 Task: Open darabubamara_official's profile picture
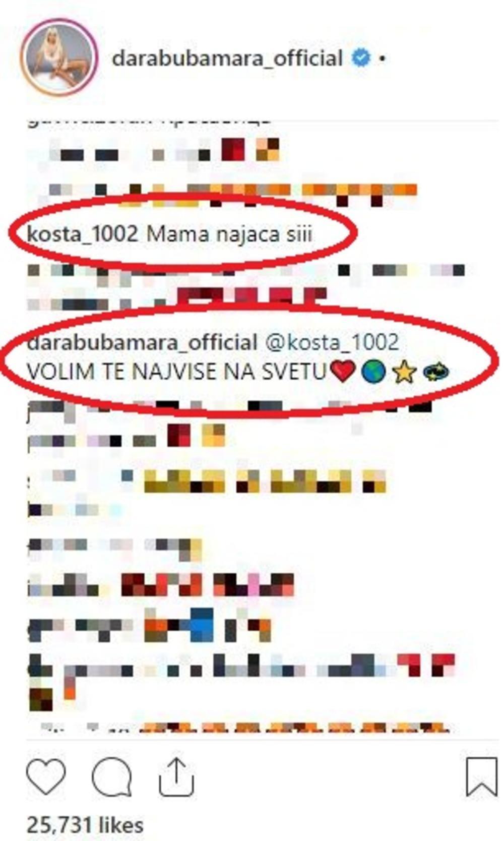click(59, 58)
